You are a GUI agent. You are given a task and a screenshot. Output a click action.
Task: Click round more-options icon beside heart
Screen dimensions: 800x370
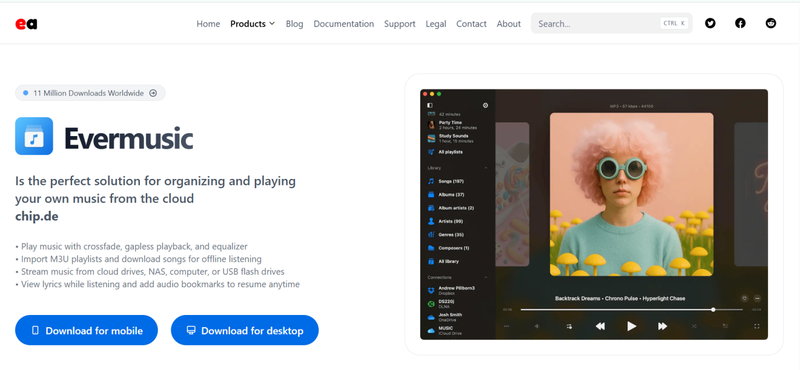(757, 299)
